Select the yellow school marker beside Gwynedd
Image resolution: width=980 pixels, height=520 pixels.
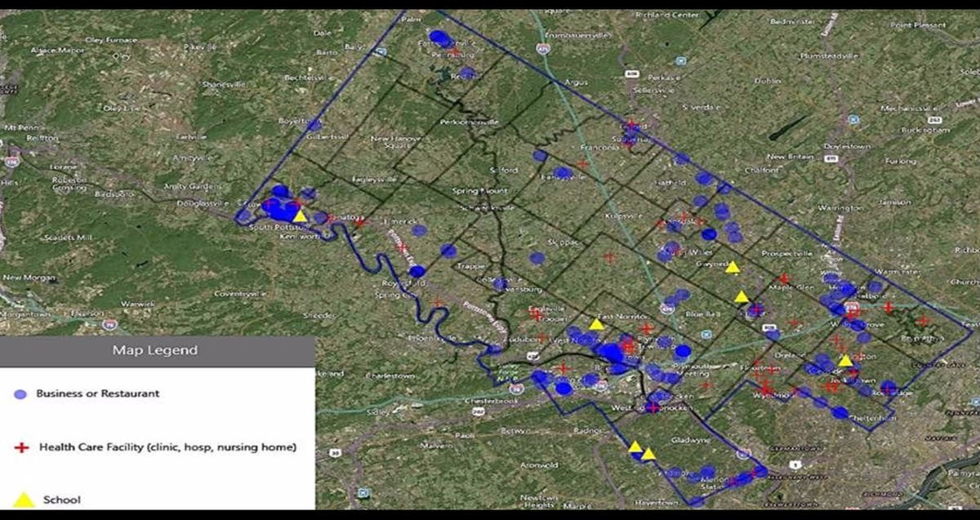(x=733, y=267)
